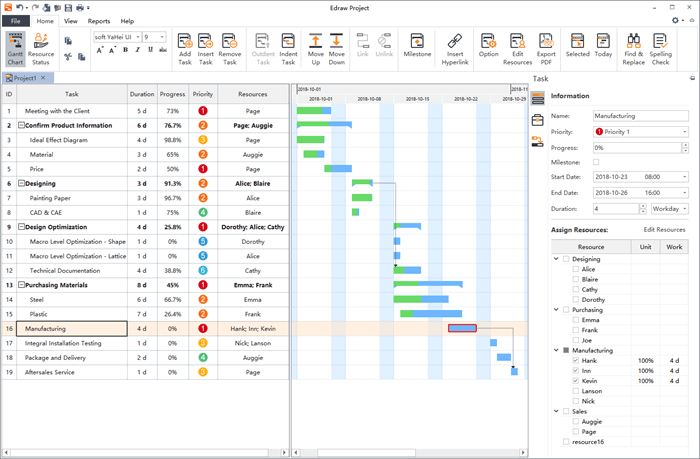This screenshot has width=700, height=459.
Task: Check the Alice resource box
Action: [x=575, y=269]
